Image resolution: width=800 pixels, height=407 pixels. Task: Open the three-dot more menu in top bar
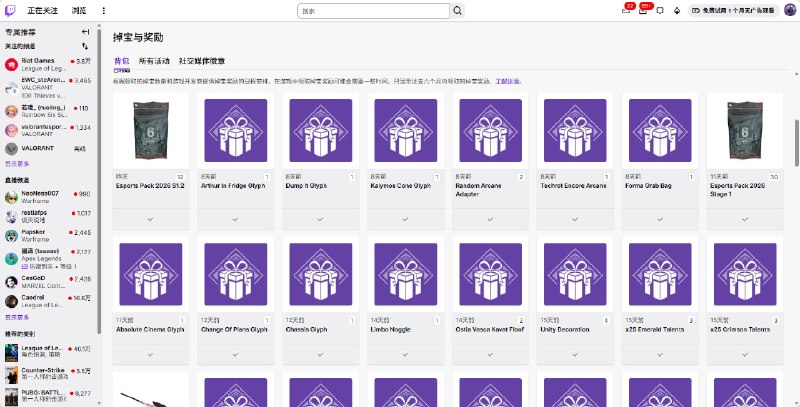104,11
